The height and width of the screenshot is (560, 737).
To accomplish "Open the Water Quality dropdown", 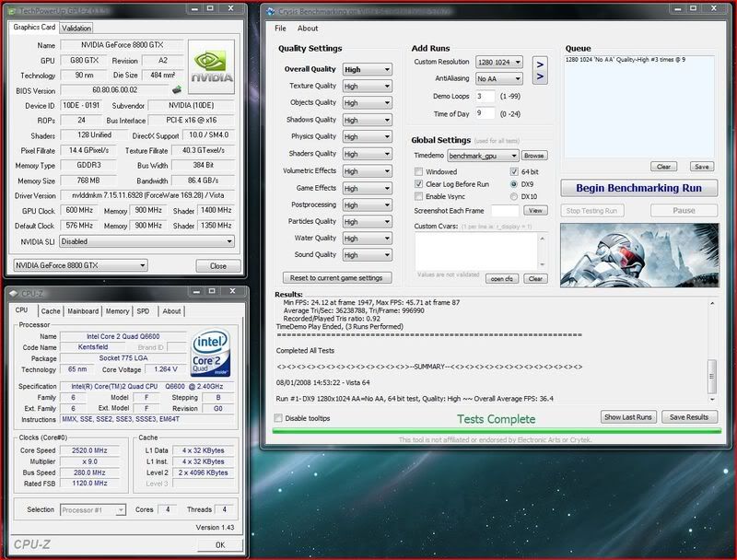I will (367, 239).
